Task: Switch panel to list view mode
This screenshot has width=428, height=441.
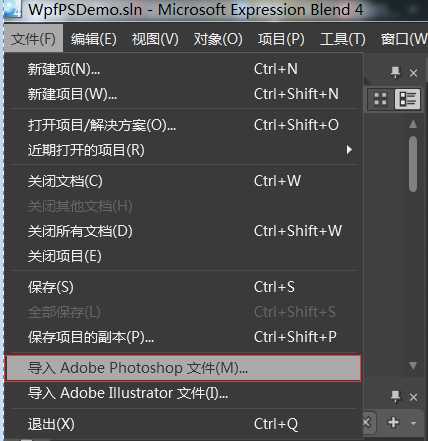Action: [x=407, y=99]
